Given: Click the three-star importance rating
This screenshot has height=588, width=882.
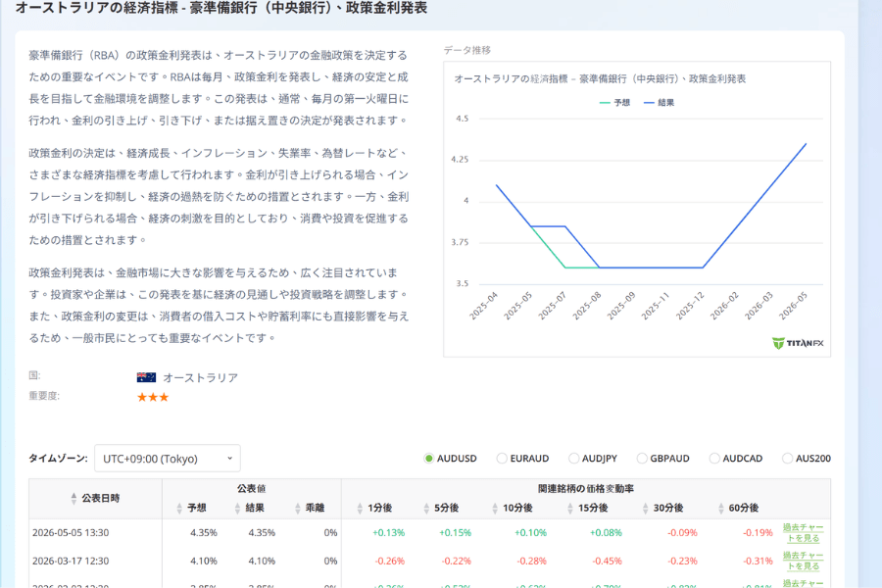Looking at the screenshot, I should (x=153, y=397).
